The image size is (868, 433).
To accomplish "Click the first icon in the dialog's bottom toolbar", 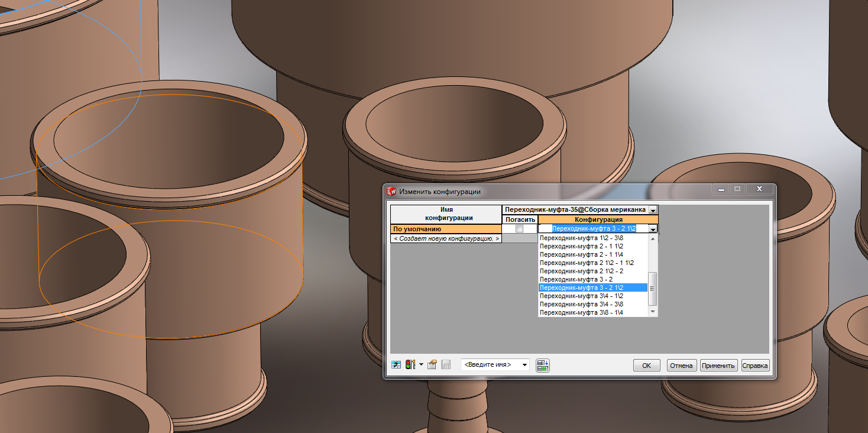I will coord(396,365).
